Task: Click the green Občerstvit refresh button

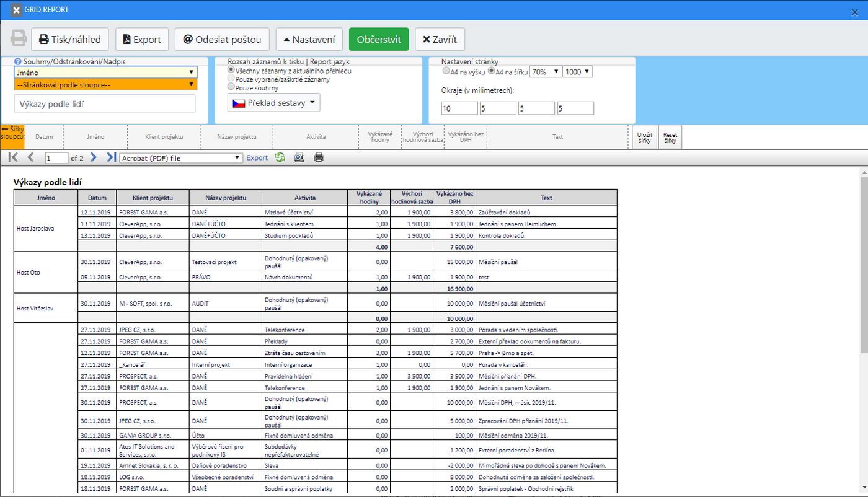Action: click(x=379, y=39)
